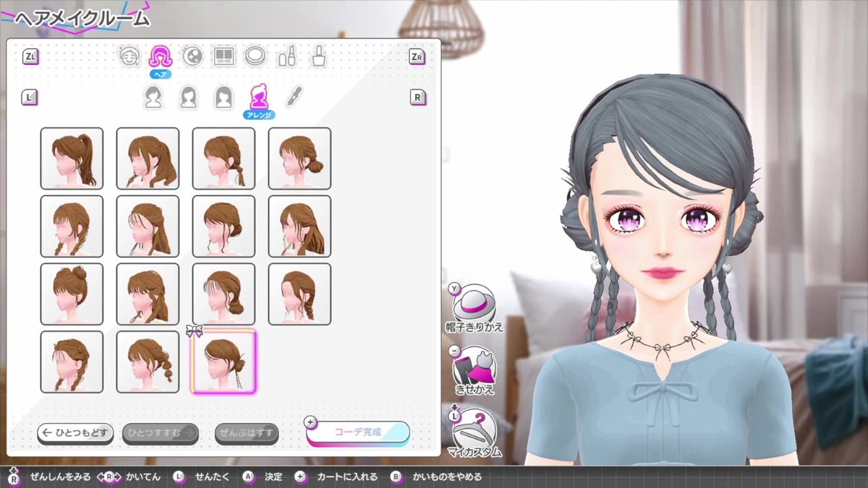The image size is (868, 488).
Task: Switch to the short hair length tab
Action: click(x=153, y=97)
